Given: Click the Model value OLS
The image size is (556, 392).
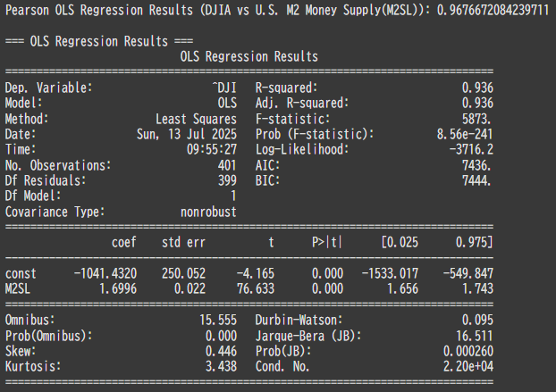Looking at the screenshot, I should point(227,104).
